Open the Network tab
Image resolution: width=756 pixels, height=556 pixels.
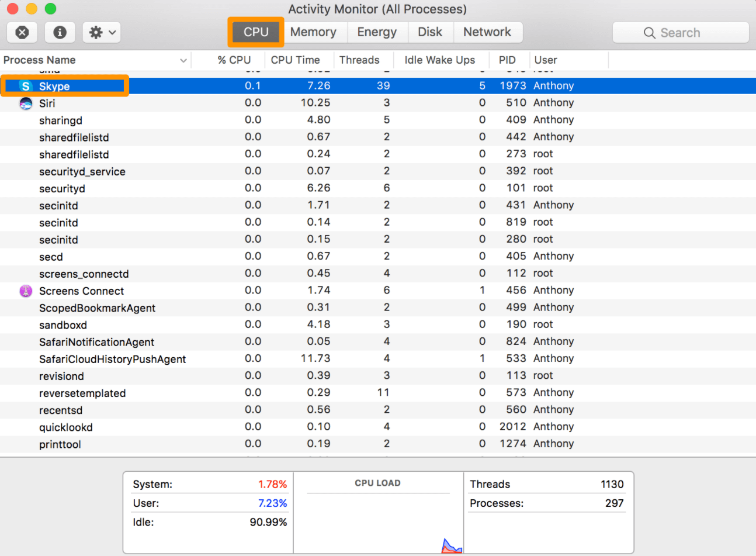point(487,32)
